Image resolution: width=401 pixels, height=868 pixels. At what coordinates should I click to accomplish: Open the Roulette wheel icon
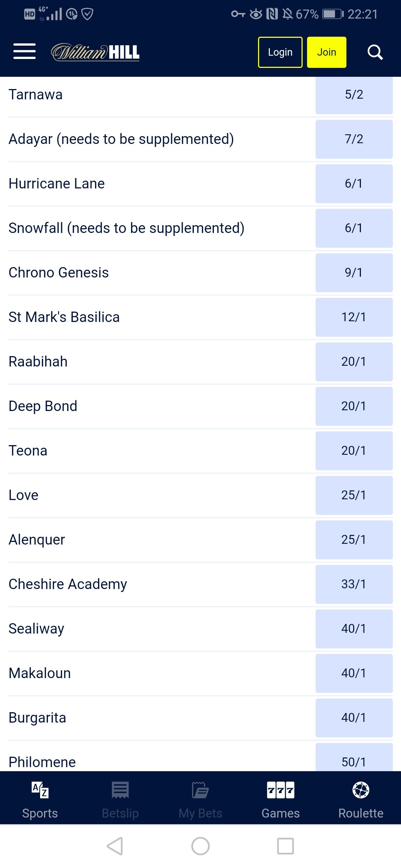(361, 790)
